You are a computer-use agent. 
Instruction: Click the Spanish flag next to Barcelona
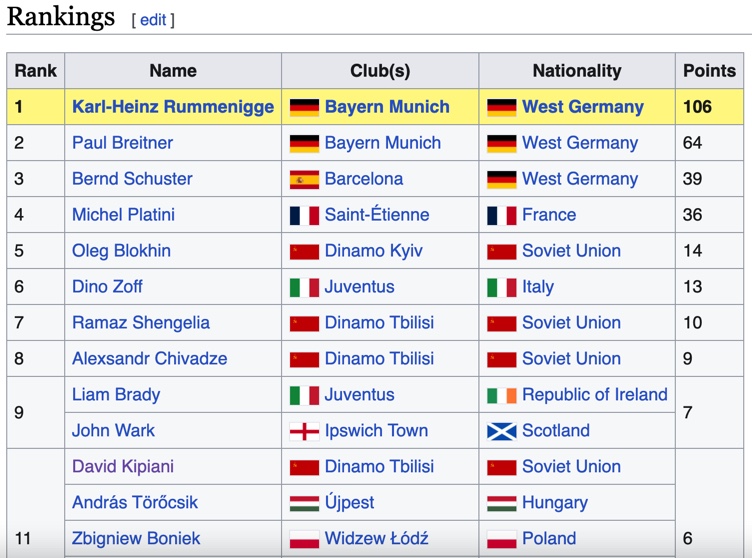(x=304, y=179)
